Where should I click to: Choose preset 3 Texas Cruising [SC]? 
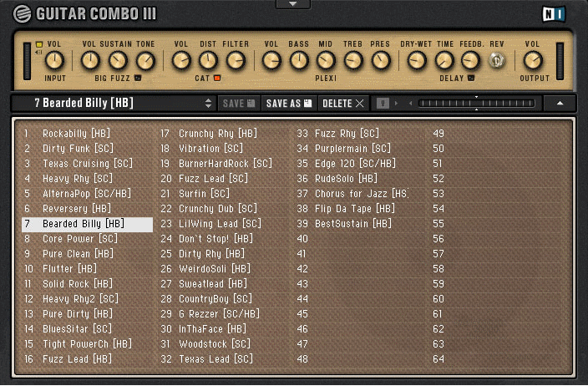87,163
